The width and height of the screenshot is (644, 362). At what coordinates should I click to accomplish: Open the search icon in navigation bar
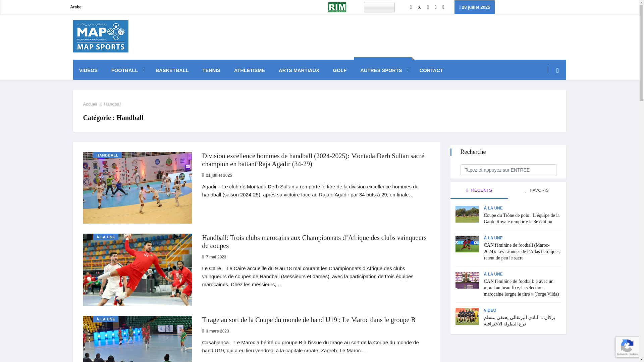pos(557,70)
